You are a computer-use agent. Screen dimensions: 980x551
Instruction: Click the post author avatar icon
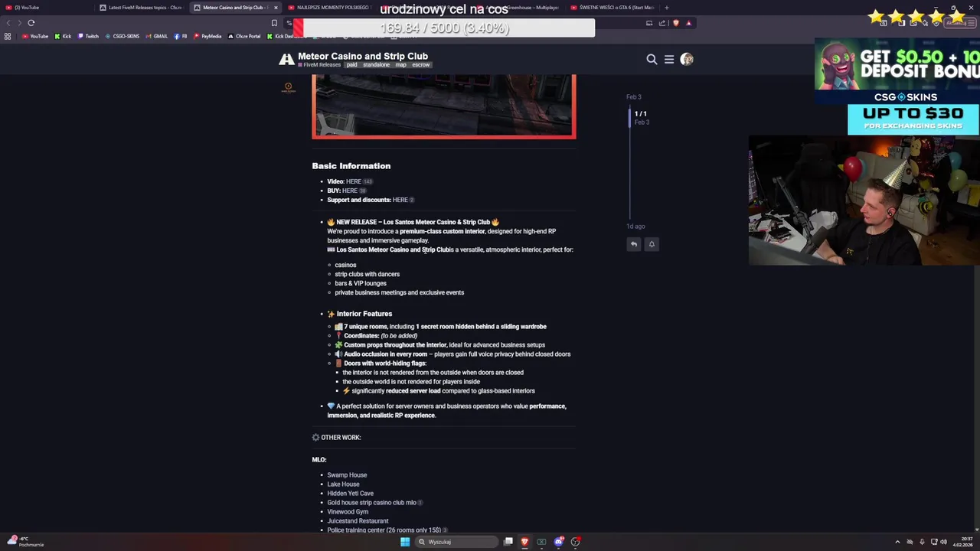pos(288,87)
